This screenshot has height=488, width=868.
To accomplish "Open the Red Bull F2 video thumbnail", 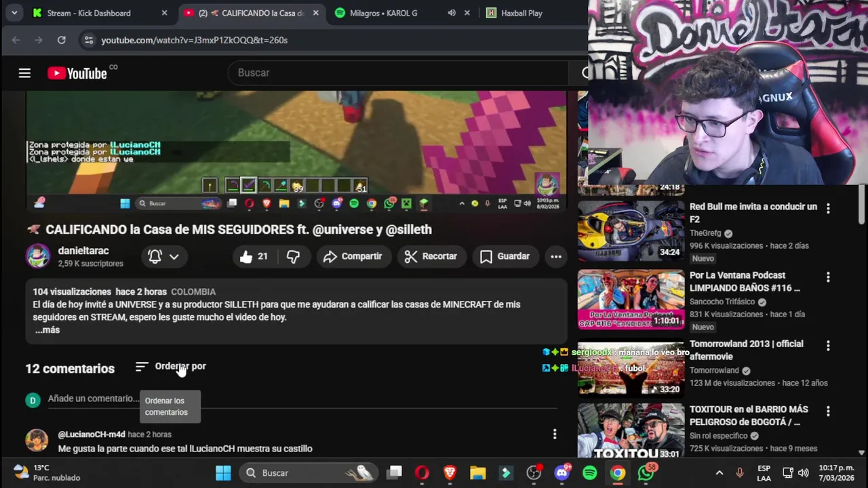I will (x=631, y=231).
